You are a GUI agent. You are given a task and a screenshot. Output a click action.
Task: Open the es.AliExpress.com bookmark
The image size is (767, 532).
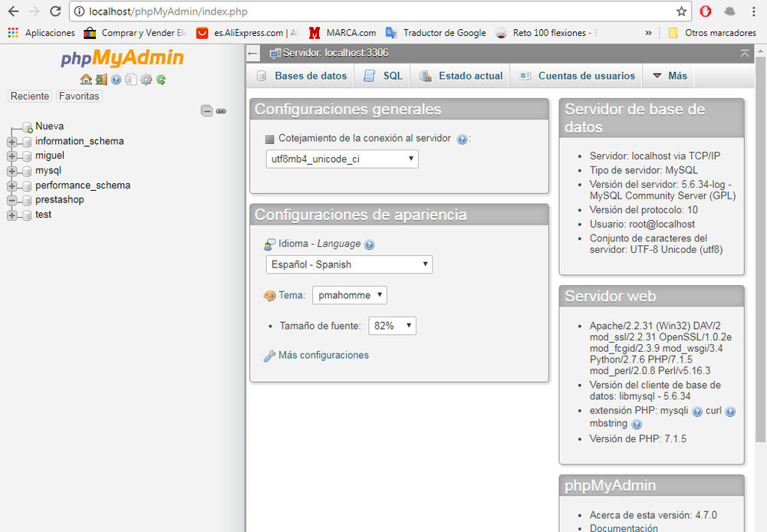point(247,33)
